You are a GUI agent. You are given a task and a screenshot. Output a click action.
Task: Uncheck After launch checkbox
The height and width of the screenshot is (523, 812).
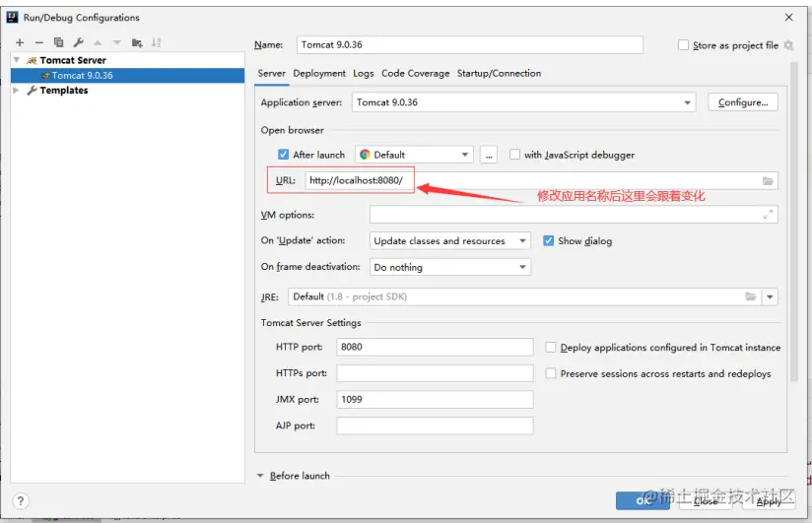(283, 155)
